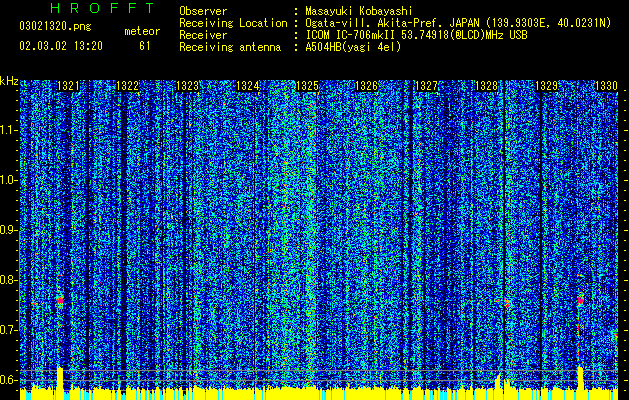
Task: Click the red meteor echo near 1321
Action: click(x=60, y=301)
